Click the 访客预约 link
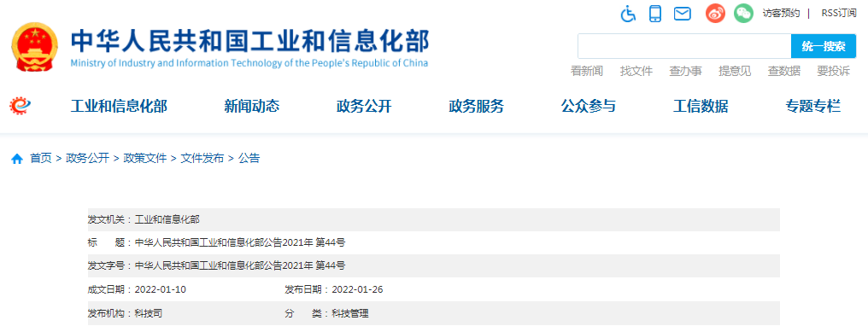Image resolution: width=868 pixels, height=332 pixels. (781, 14)
